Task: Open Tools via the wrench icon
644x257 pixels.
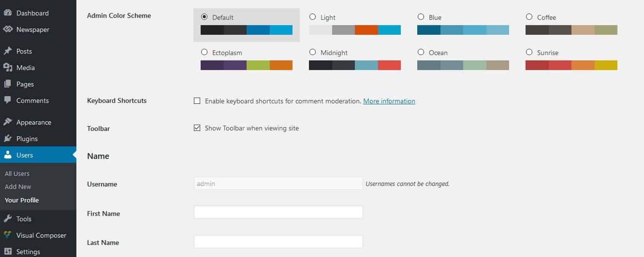Action: pyautogui.click(x=8, y=219)
